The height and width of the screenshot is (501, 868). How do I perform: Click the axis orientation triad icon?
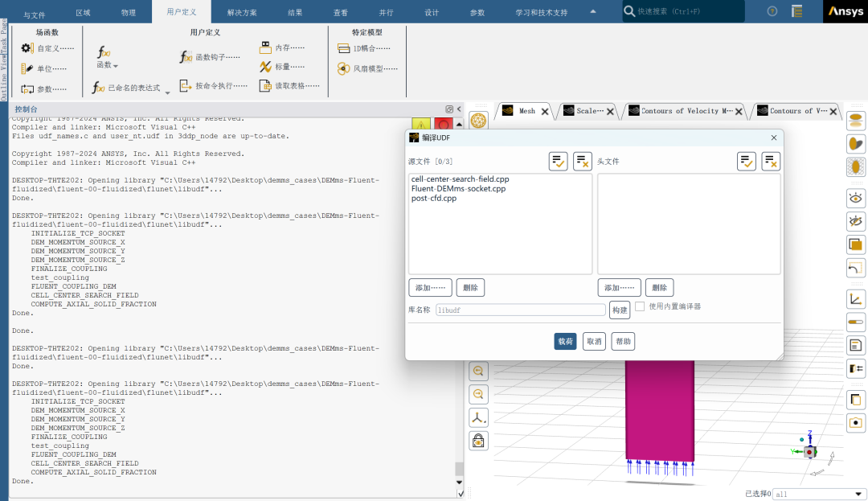478,417
